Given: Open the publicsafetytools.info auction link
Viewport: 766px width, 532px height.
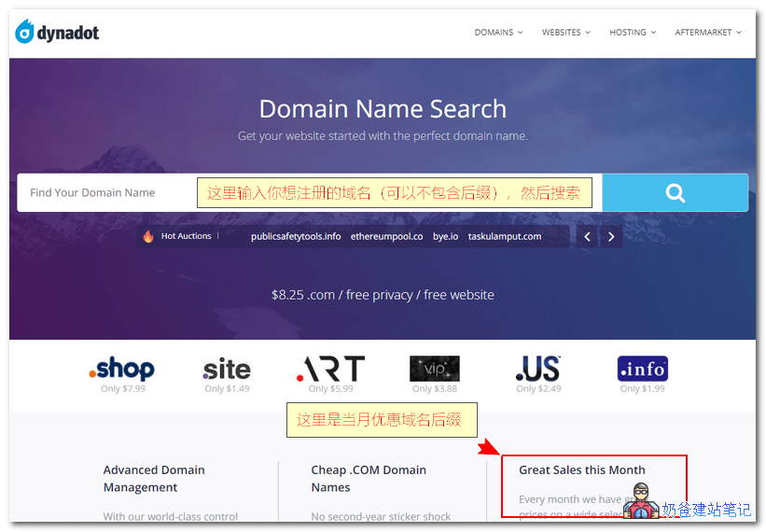Looking at the screenshot, I should pos(296,237).
